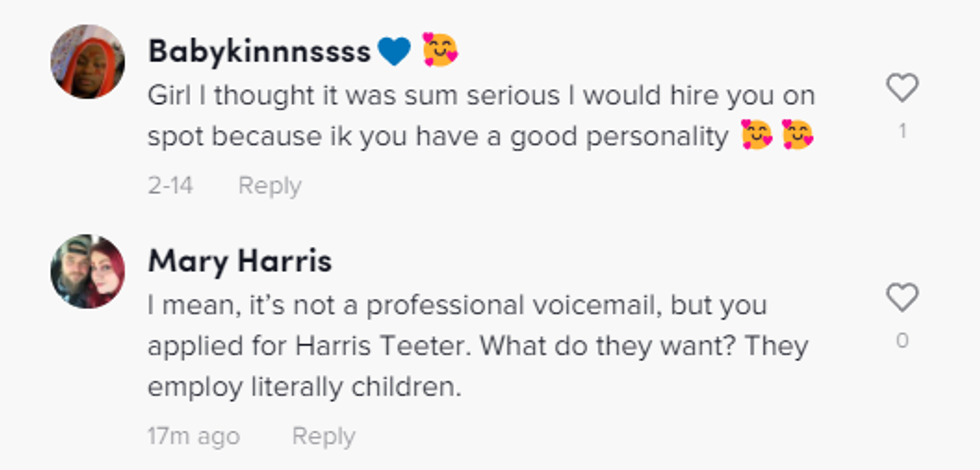Open Babykinnnssss profile picture
Viewport: 980px width, 470px height.
[x=88, y=62]
